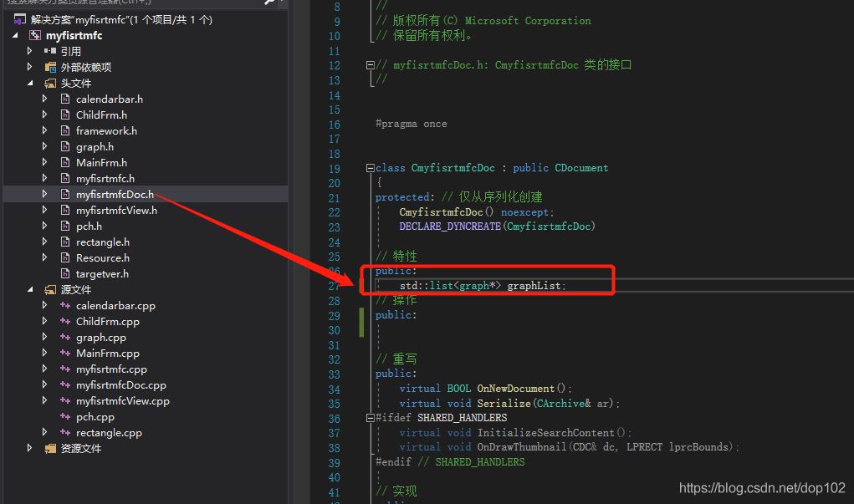Click the C++ file icon of graph.cpp

(65, 338)
